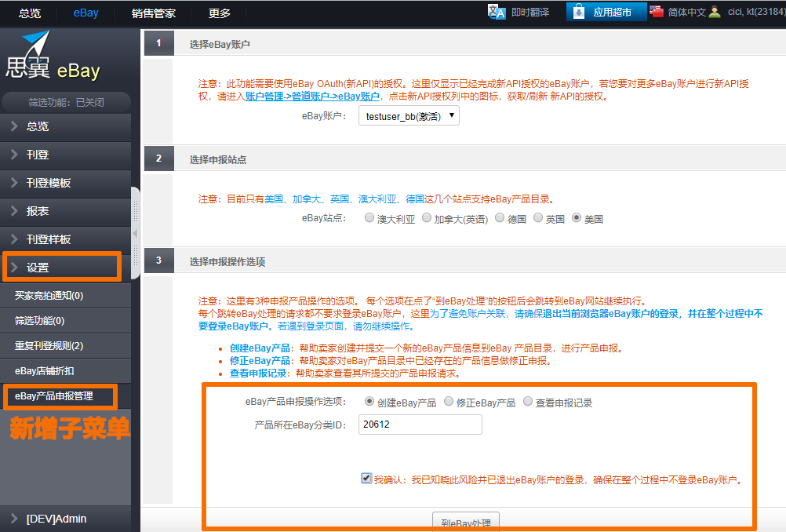This screenshot has width=786, height=532.
Task: Open the 销售管家 top menu
Action: [154, 13]
